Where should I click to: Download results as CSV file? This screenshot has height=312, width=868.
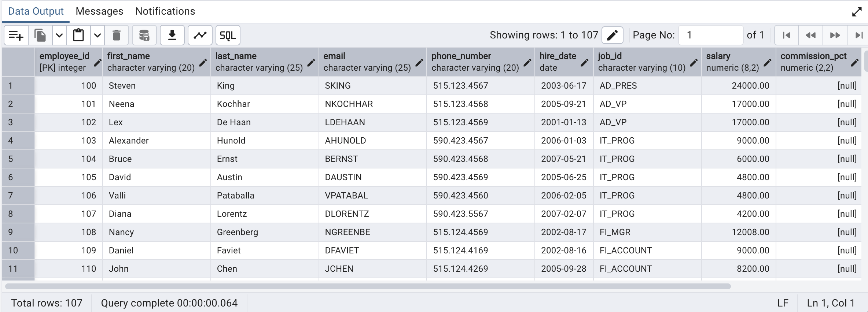[172, 35]
